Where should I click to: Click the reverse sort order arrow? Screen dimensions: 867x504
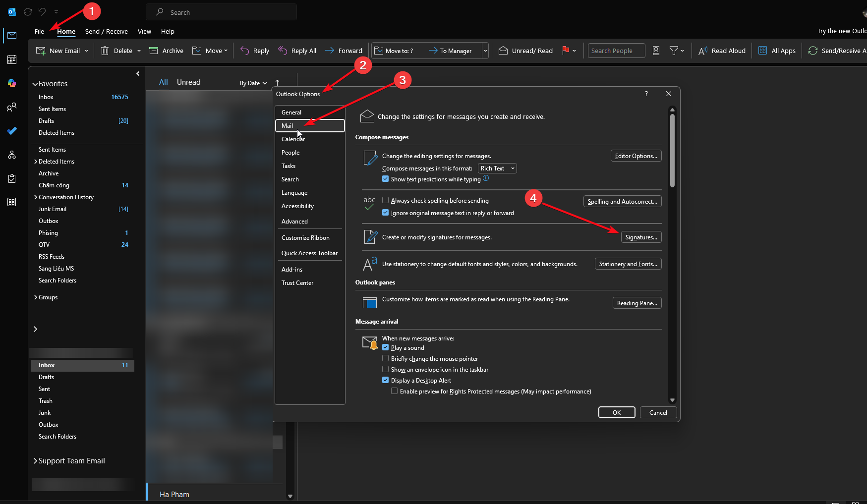(x=277, y=83)
